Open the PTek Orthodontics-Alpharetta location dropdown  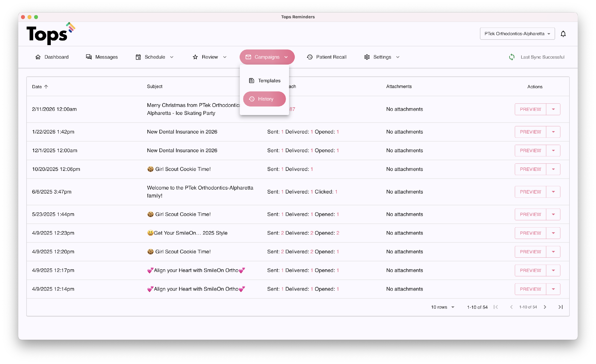[517, 34]
